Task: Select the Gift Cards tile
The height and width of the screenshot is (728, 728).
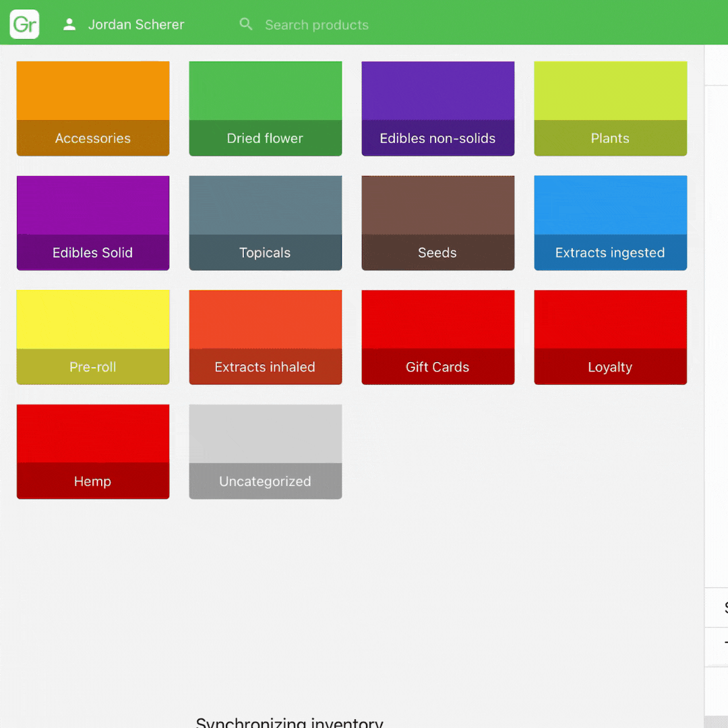Action: tap(438, 337)
